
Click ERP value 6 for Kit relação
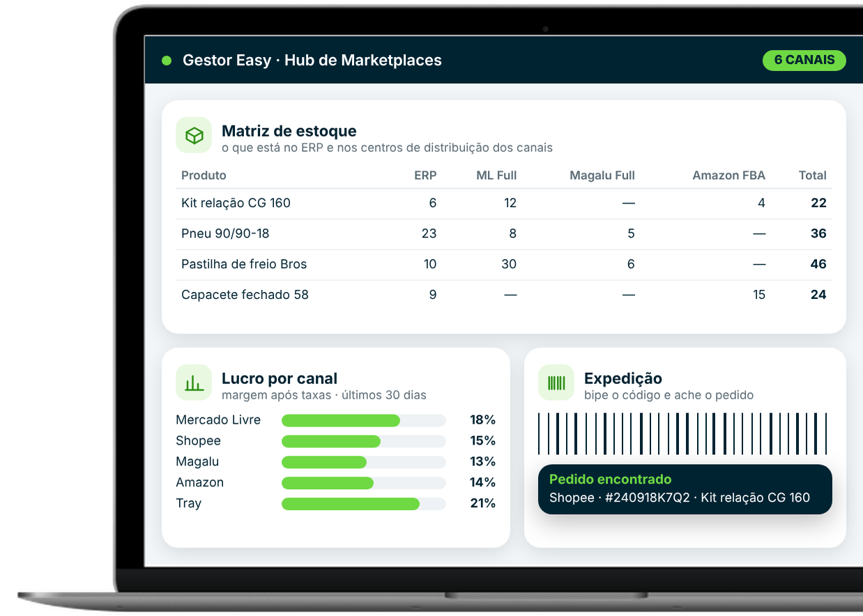pos(433,203)
